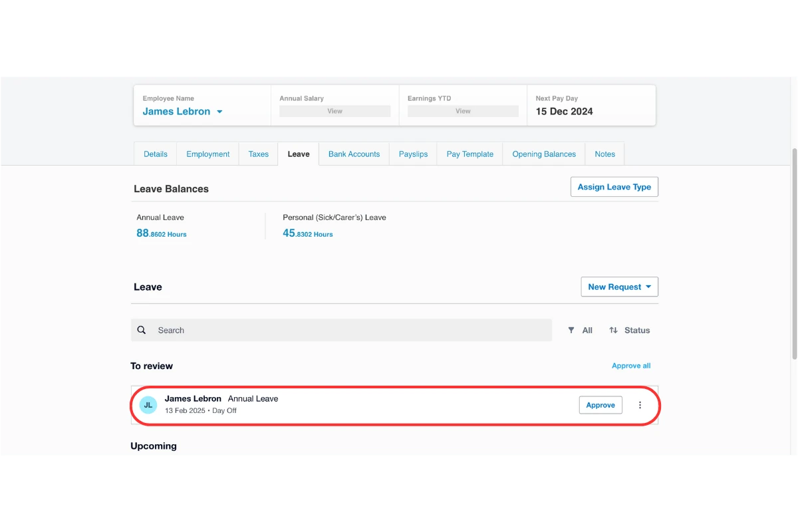Click the JL avatar circle
The width and height of the screenshot is (798, 532).
[148, 404]
